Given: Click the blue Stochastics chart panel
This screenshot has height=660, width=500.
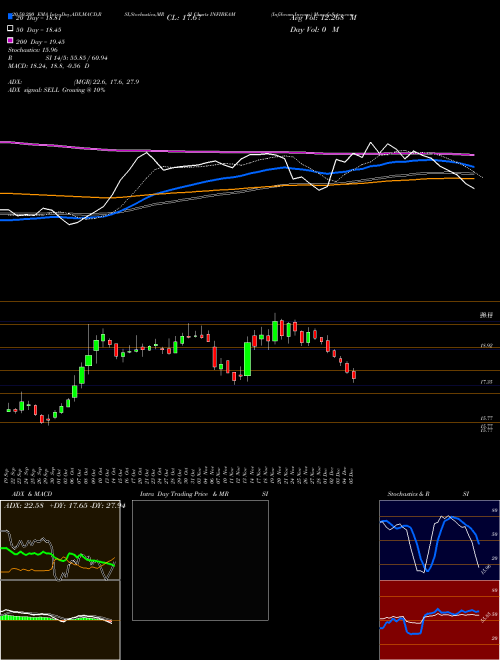Looking at the screenshot, I should pyautogui.click(x=439, y=540).
